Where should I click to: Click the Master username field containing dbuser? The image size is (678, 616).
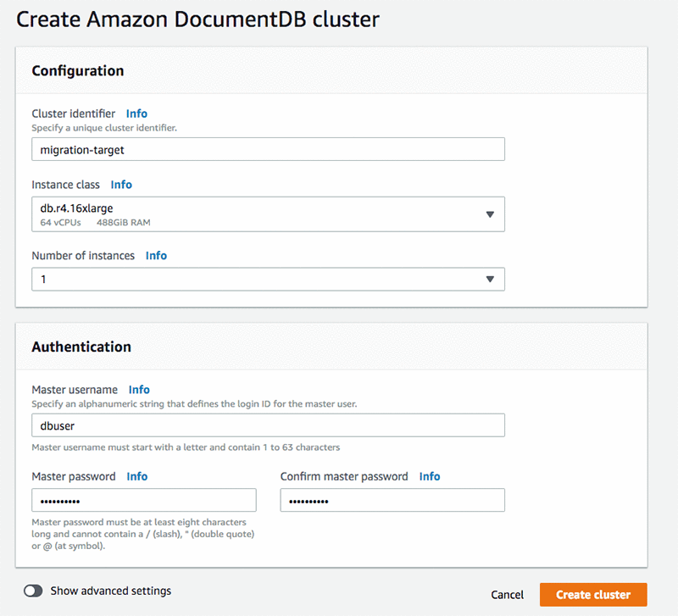click(268, 425)
